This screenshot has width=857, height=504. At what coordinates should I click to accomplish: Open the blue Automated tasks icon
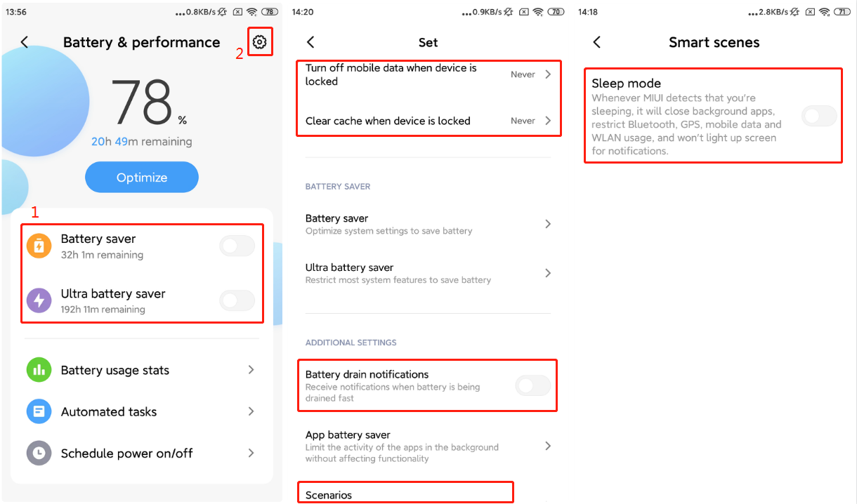point(39,411)
